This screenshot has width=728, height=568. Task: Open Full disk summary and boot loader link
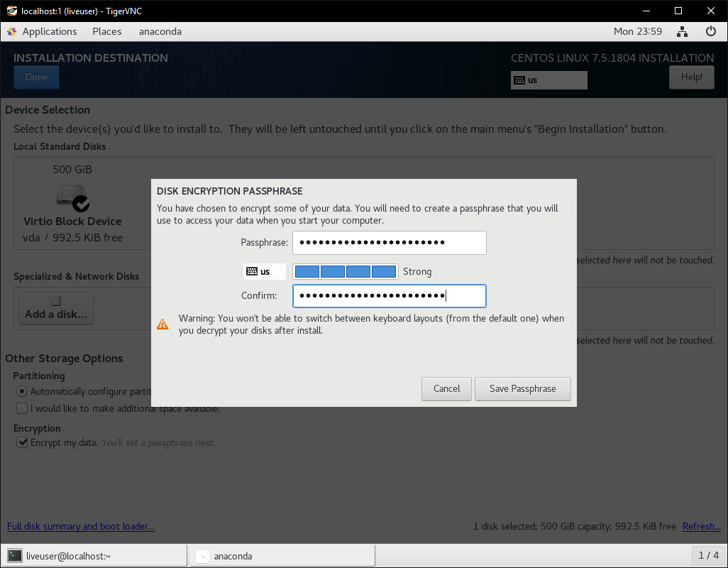[x=81, y=526]
